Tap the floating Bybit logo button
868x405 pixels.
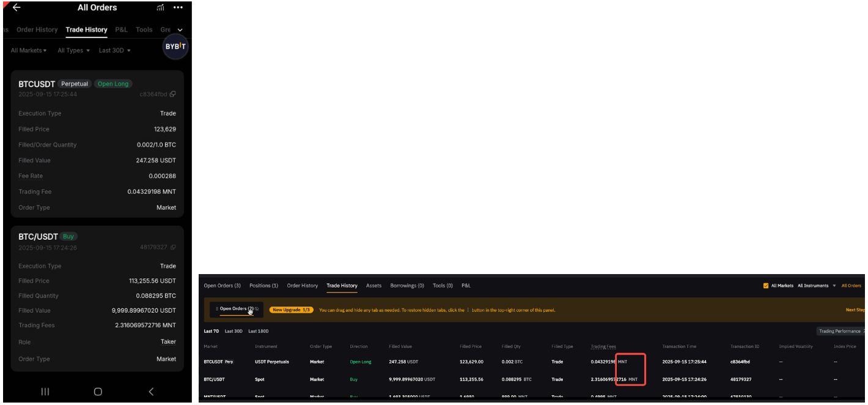coord(175,46)
